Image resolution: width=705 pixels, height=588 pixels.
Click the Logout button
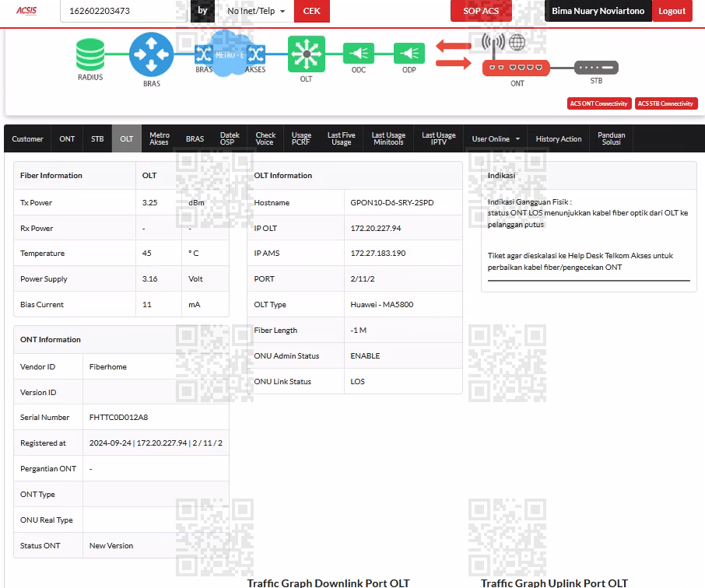(672, 11)
